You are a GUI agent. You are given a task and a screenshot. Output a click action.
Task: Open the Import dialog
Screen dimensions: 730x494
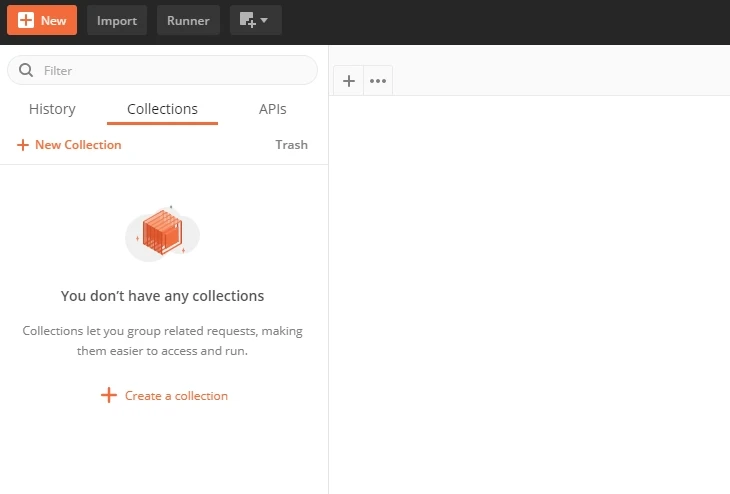pos(117,20)
